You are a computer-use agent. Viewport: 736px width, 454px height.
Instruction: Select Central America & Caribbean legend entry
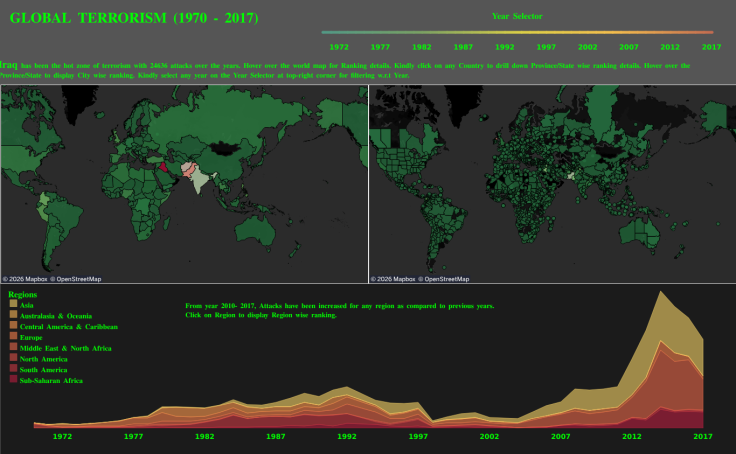click(69, 326)
